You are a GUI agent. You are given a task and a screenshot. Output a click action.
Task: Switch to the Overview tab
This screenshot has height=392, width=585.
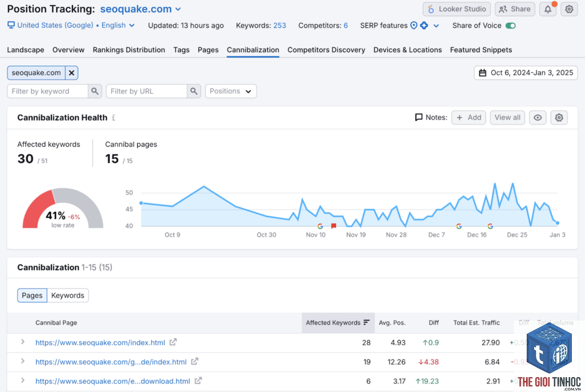(x=69, y=50)
